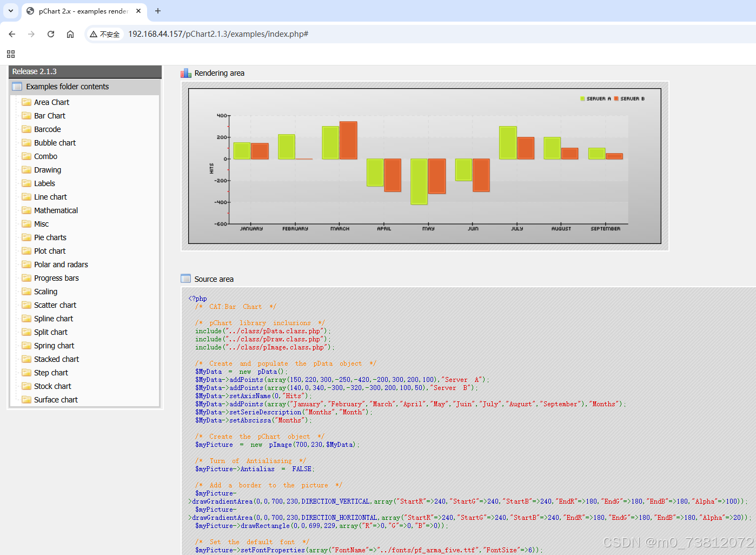Open a new browser tab
Viewport: 756px width, 555px height.
pos(158,11)
